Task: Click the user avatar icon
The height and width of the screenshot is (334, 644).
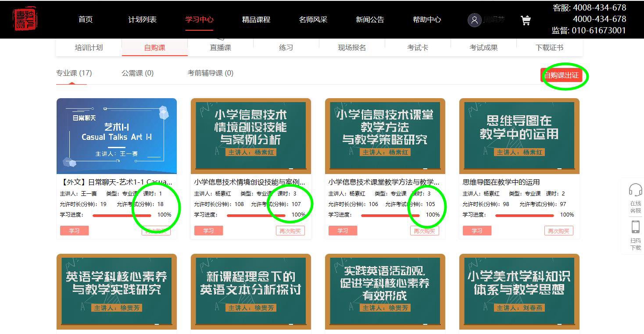Action: (475, 20)
